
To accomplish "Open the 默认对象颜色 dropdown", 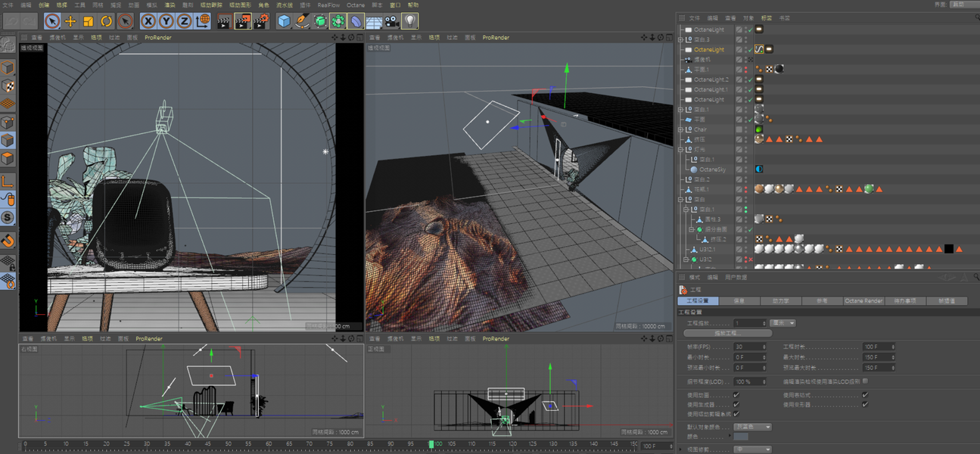I will (752, 427).
